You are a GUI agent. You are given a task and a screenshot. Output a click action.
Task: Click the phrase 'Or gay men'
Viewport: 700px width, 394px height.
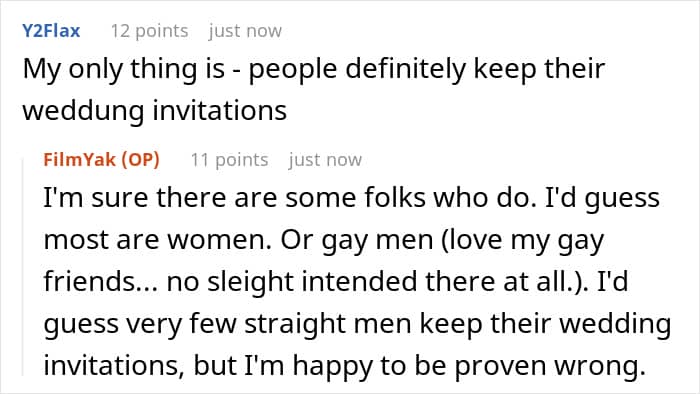coord(357,241)
